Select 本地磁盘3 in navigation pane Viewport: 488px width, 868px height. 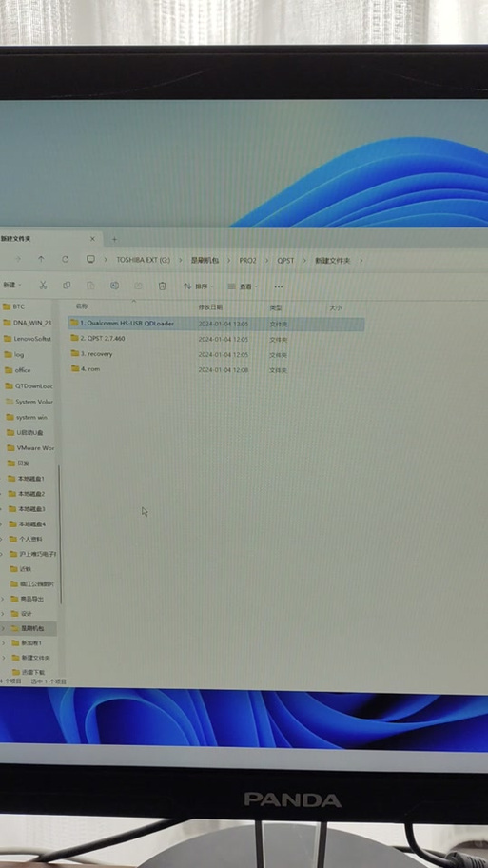[29, 509]
